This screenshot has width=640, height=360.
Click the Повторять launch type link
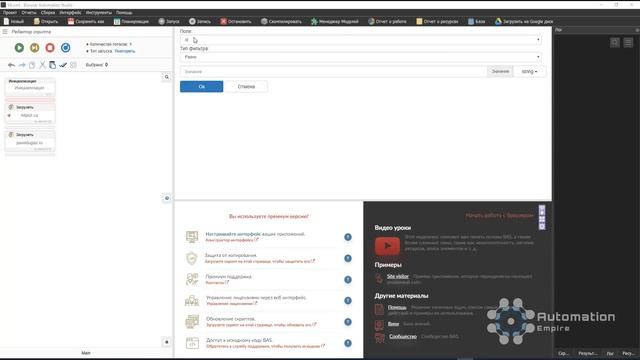coord(125,51)
